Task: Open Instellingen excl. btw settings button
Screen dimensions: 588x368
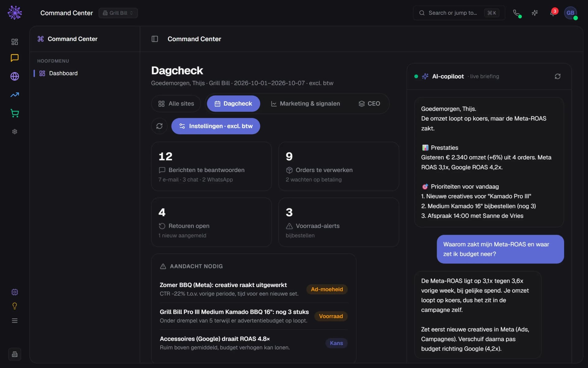Action: [216, 126]
